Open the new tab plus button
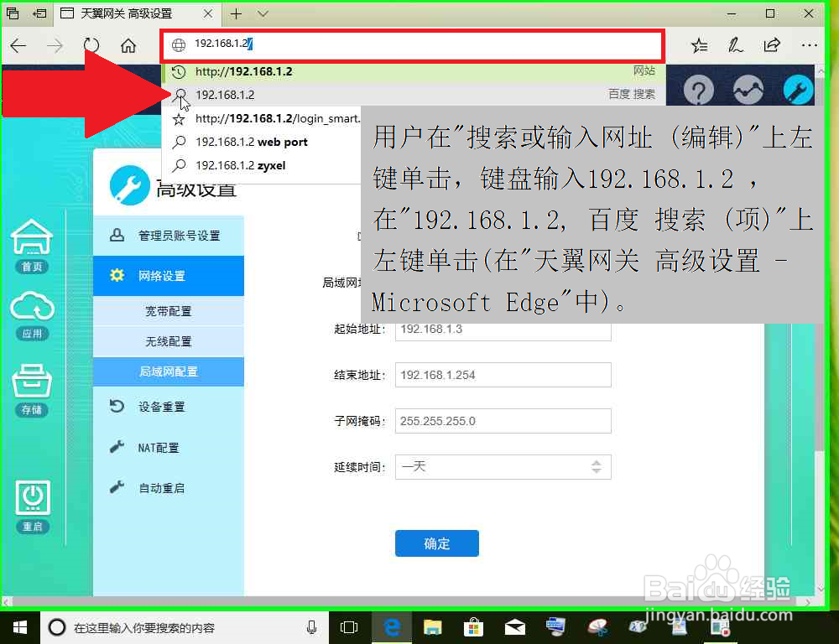839x644 pixels. (x=236, y=14)
